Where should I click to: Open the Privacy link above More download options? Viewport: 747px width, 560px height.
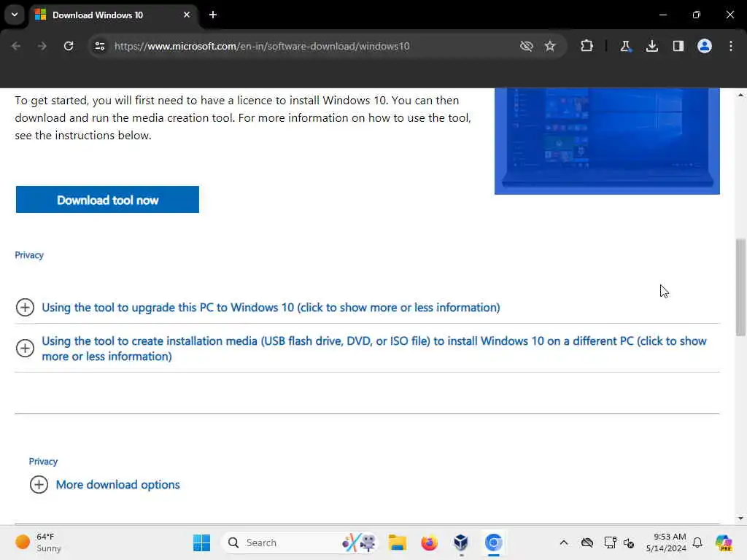43,462
